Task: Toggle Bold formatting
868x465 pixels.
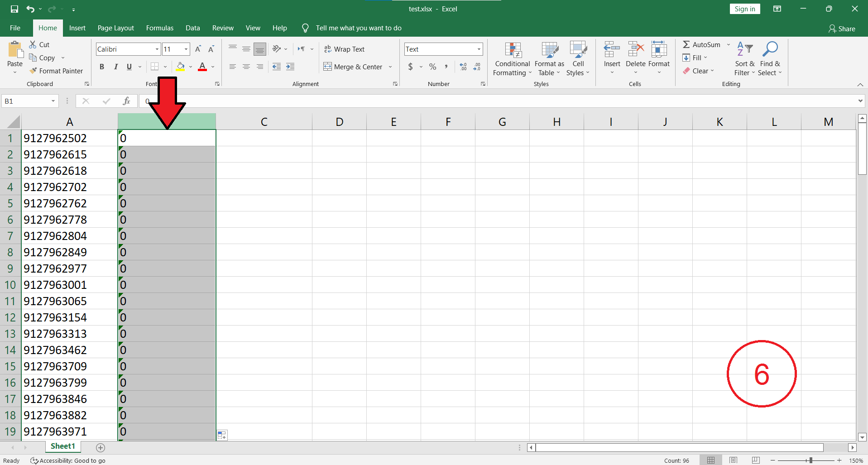Action: pos(102,67)
